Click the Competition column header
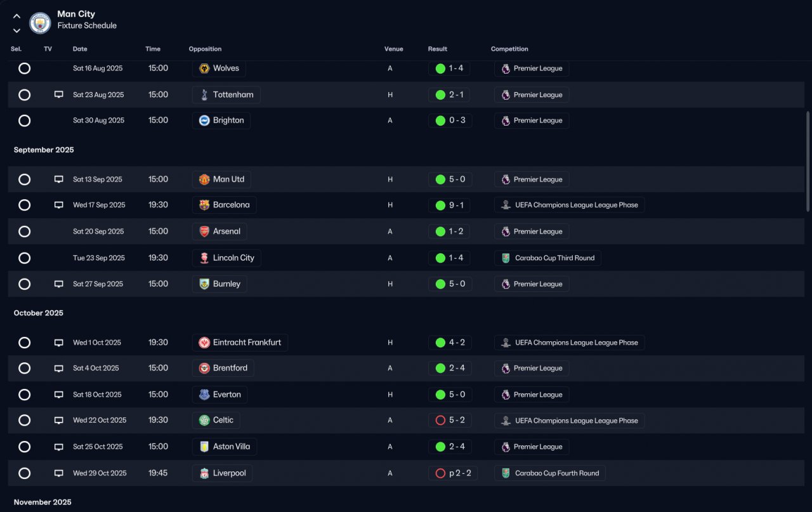Screen dimensions: 812x512 pos(509,49)
